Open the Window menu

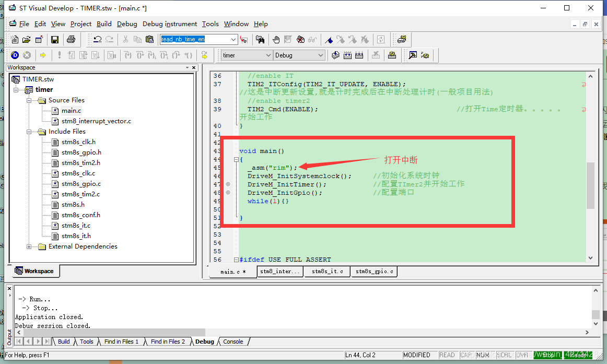coord(236,24)
